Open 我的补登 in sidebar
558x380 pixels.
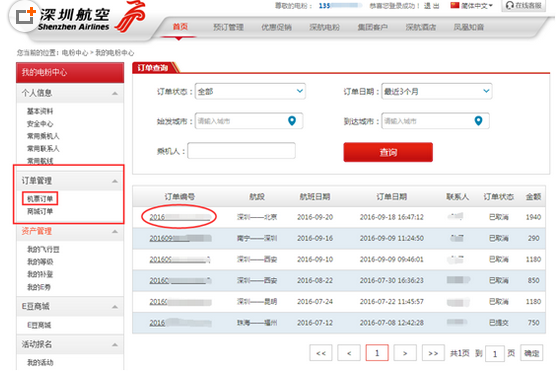pyautogui.click(x=40, y=274)
